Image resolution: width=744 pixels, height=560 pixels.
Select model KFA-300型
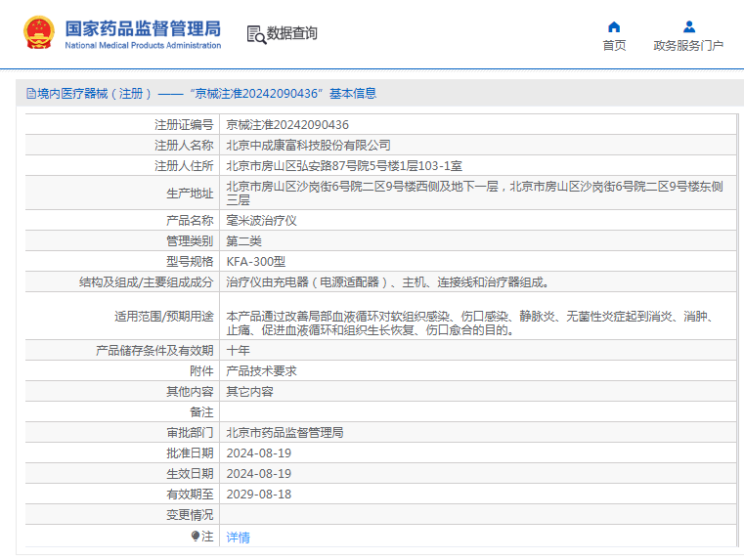[256, 262]
